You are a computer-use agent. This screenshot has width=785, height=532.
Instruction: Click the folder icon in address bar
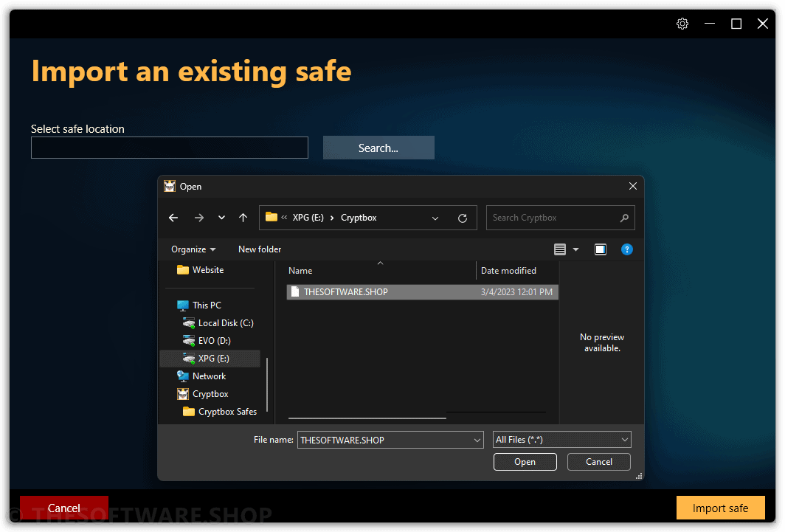pos(272,217)
